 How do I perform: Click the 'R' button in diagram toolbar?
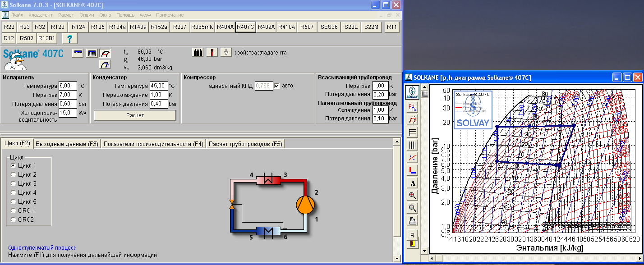(413, 235)
